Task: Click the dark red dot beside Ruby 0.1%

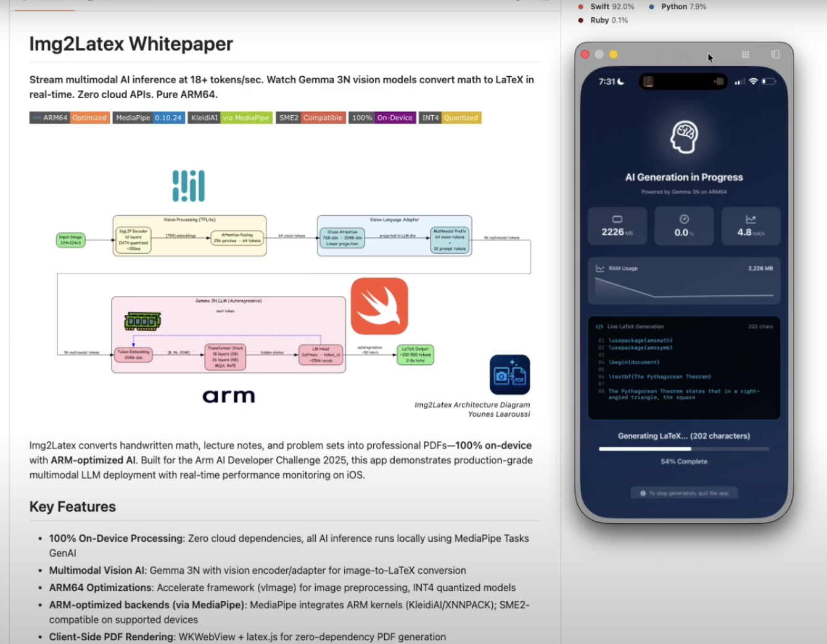Action: coord(581,20)
